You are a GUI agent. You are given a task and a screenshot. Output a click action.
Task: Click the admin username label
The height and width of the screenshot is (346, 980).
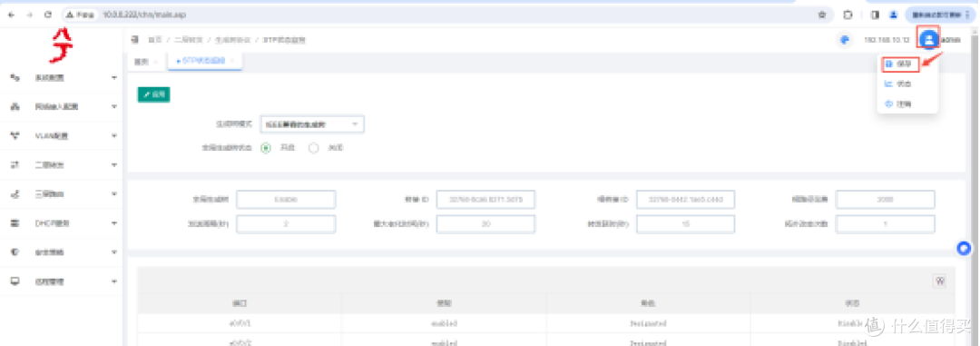(x=951, y=40)
